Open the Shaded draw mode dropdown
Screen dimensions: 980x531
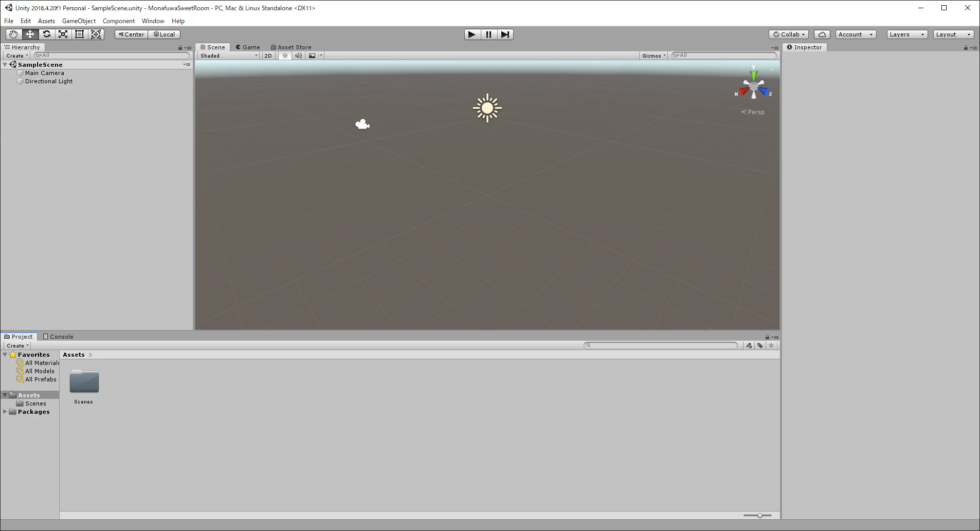click(229, 56)
